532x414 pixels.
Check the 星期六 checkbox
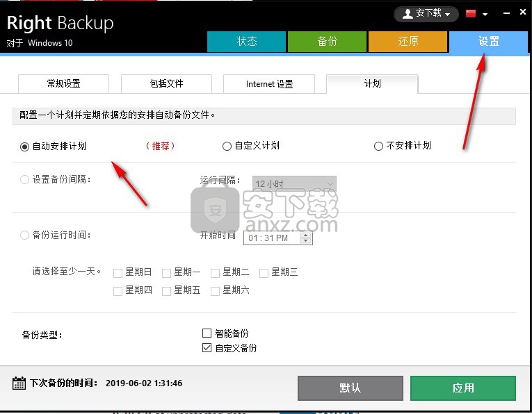(215, 291)
